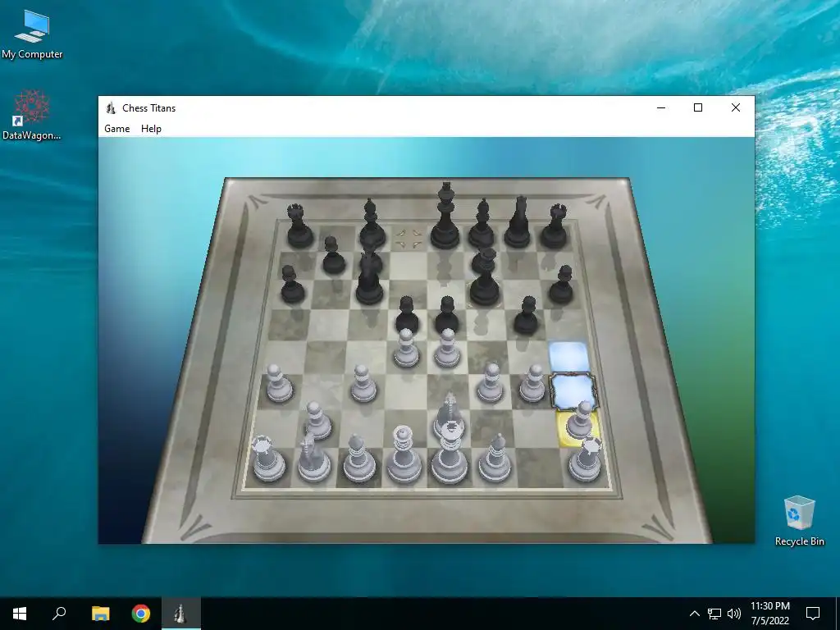Click the black pawn on d5

407,315
